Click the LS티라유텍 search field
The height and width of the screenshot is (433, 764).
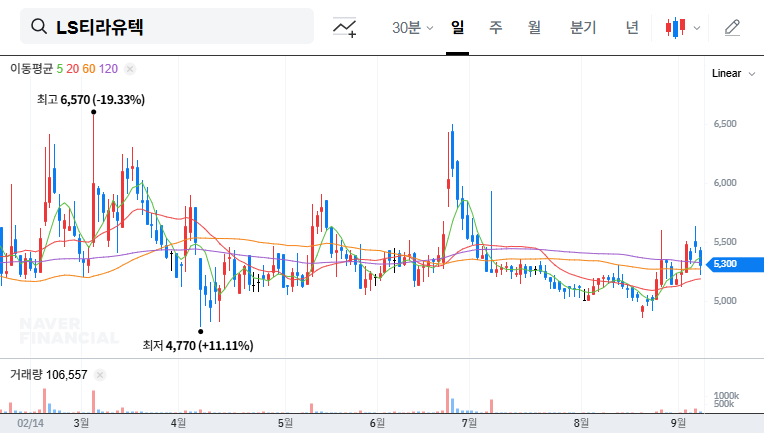167,26
